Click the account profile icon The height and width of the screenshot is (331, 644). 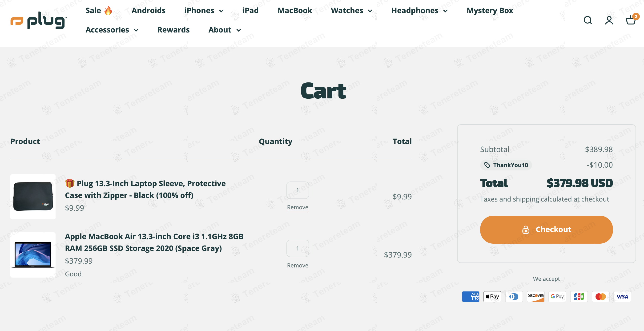click(x=609, y=20)
